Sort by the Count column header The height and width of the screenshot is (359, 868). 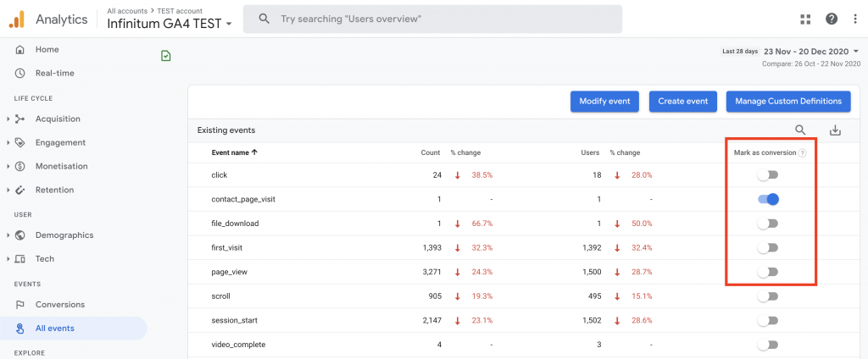pyautogui.click(x=431, y=152)
